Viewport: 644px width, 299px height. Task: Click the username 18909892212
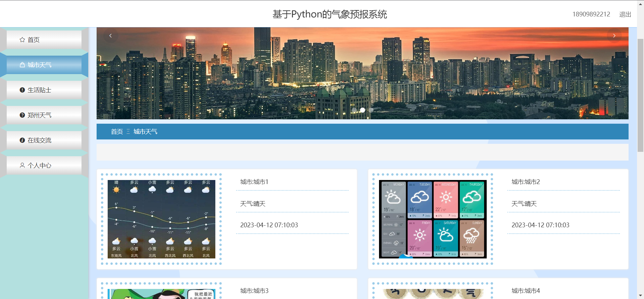pos(591,14)
